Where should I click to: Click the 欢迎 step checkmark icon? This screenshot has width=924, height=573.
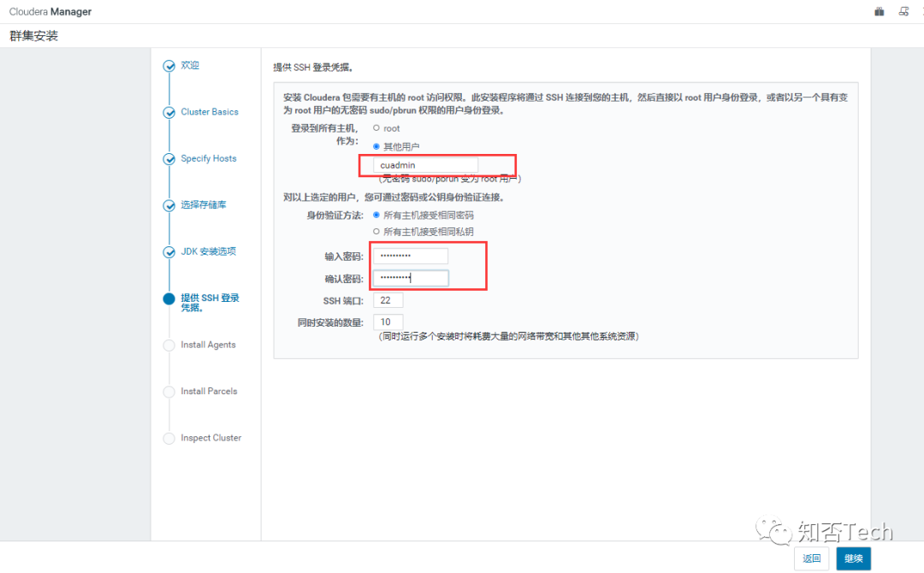169,66
